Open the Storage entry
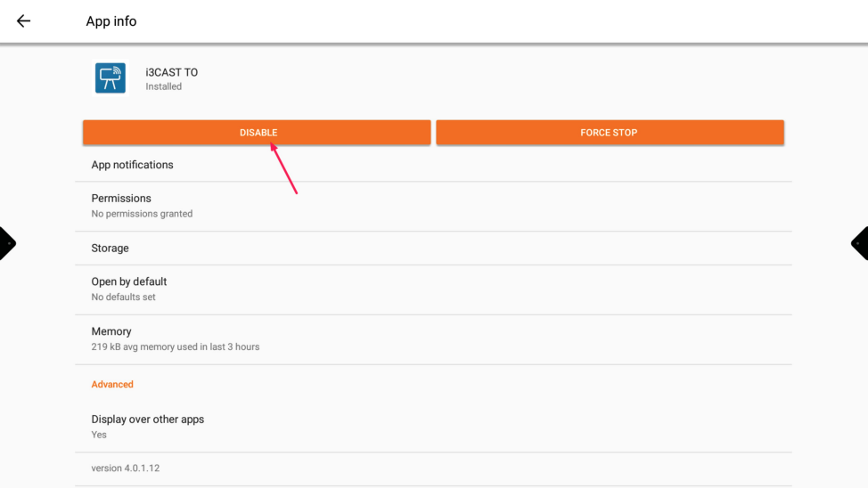This screenshot has height=489, width=868. click(x=110, y=249)
